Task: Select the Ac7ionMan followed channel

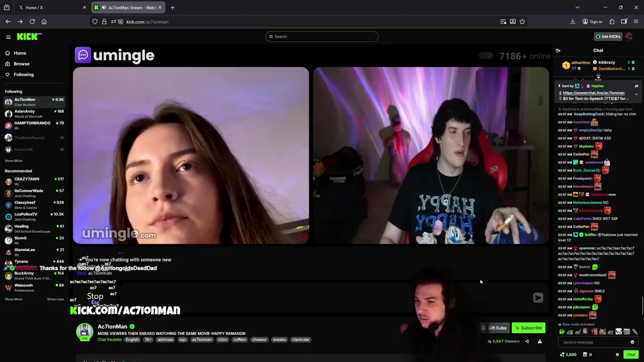Action: pyautogui.click(x=35, y=102)
